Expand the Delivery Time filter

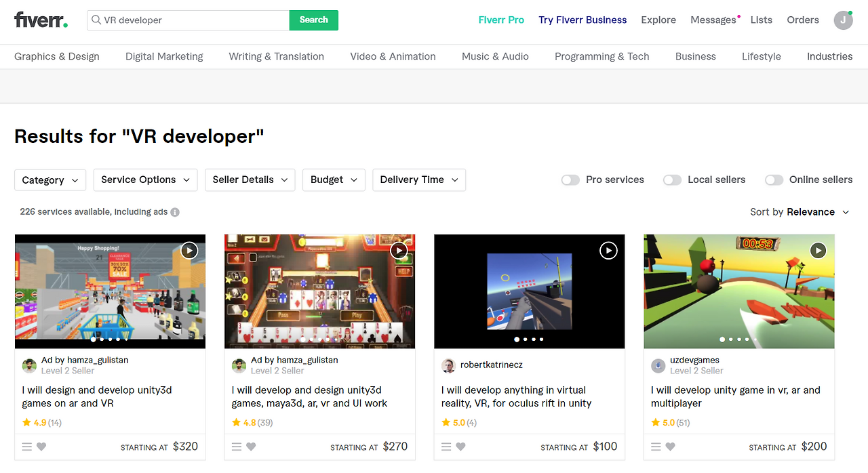pos(418,180)
